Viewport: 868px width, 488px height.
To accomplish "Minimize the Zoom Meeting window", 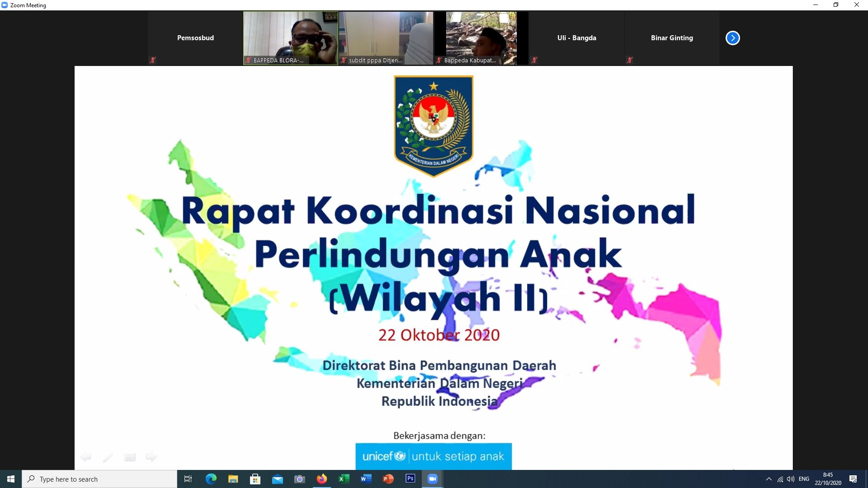I will coord(816,5).
